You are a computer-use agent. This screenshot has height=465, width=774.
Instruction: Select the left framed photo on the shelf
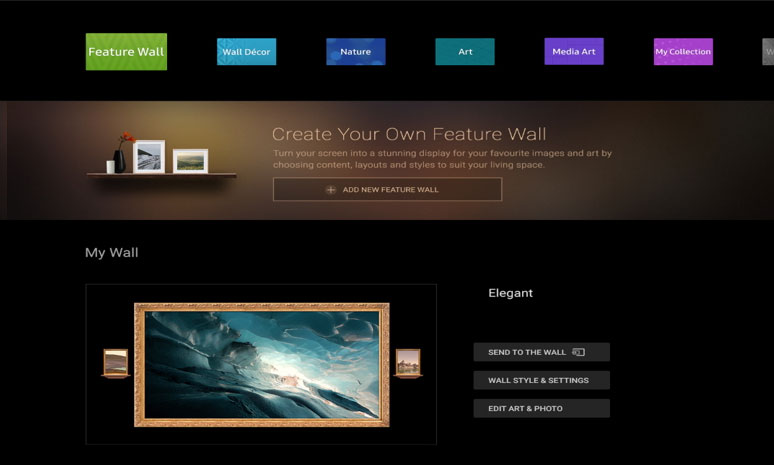[149, 156]
